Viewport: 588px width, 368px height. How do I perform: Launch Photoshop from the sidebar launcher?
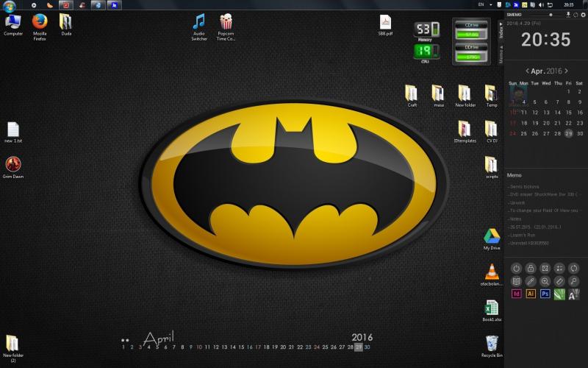click(x=545, y=294)
